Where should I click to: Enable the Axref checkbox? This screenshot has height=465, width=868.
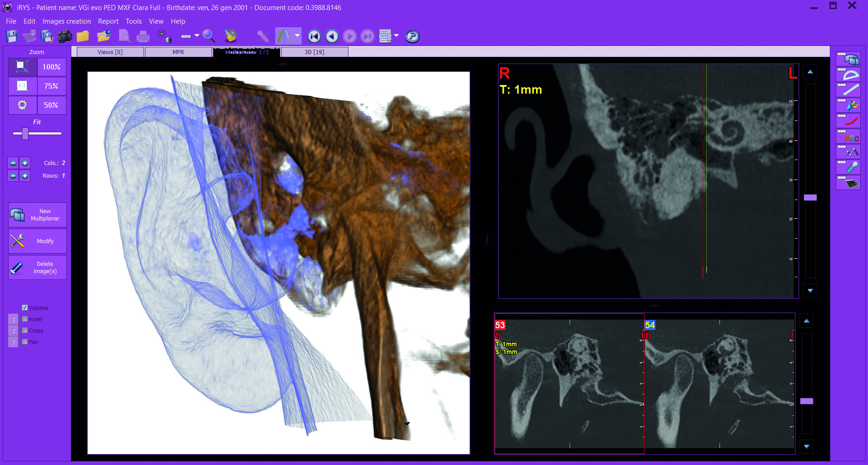(x=25, y=319)
